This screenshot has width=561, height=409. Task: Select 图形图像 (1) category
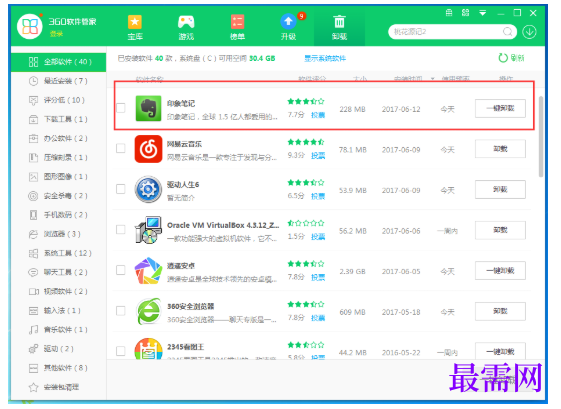(x=58, y=177)
